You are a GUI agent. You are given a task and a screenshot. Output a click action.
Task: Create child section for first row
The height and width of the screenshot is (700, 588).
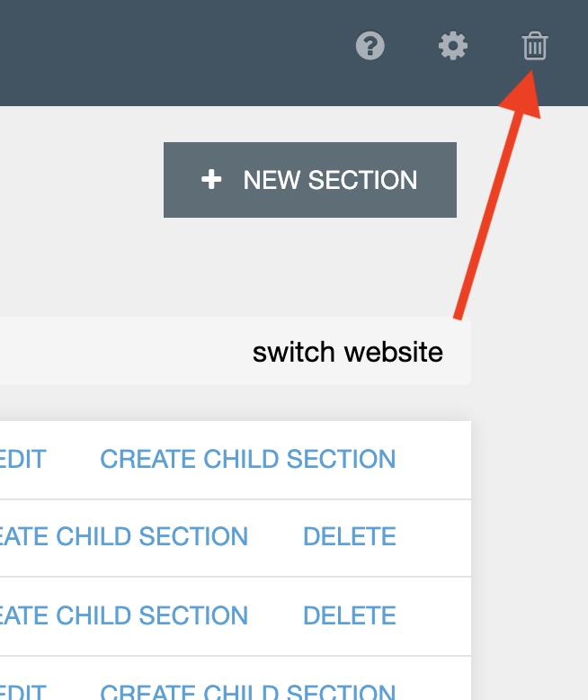tap(247, 459)
